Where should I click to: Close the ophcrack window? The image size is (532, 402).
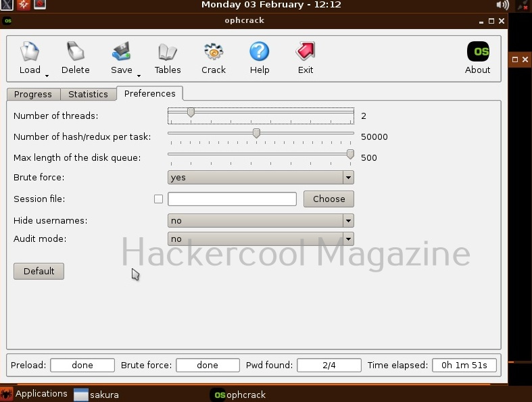tap(502, 21)
